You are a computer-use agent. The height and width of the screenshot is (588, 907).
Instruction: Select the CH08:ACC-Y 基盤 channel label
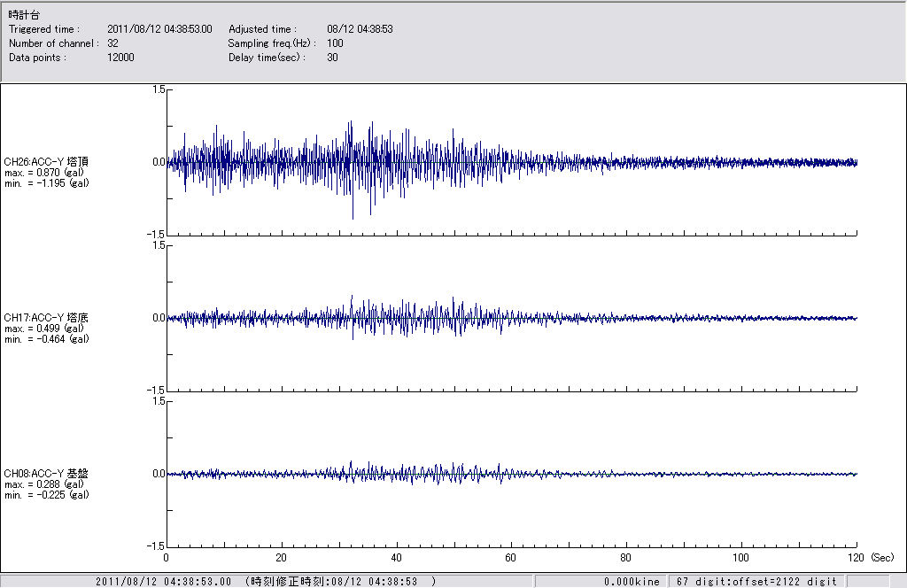click(x=46, y=474)
